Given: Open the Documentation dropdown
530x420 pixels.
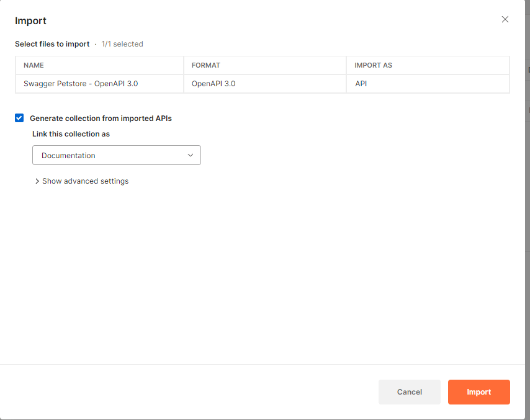Looking at the screenshot, I should tap(117, 155).
